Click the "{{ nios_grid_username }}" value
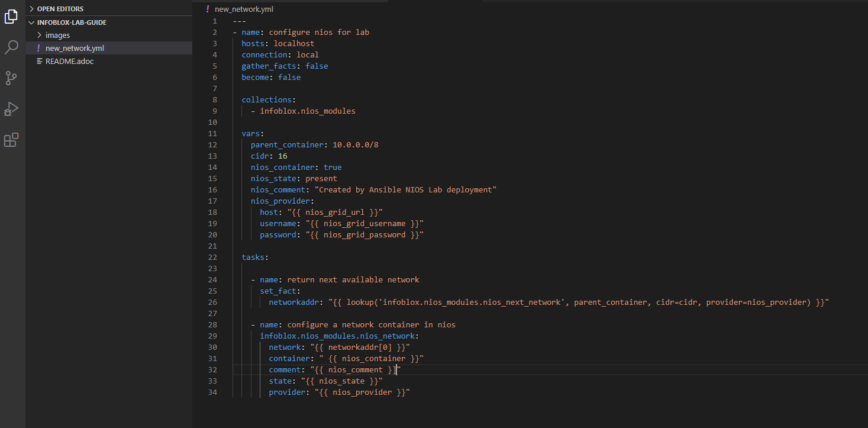 (365, 223)
